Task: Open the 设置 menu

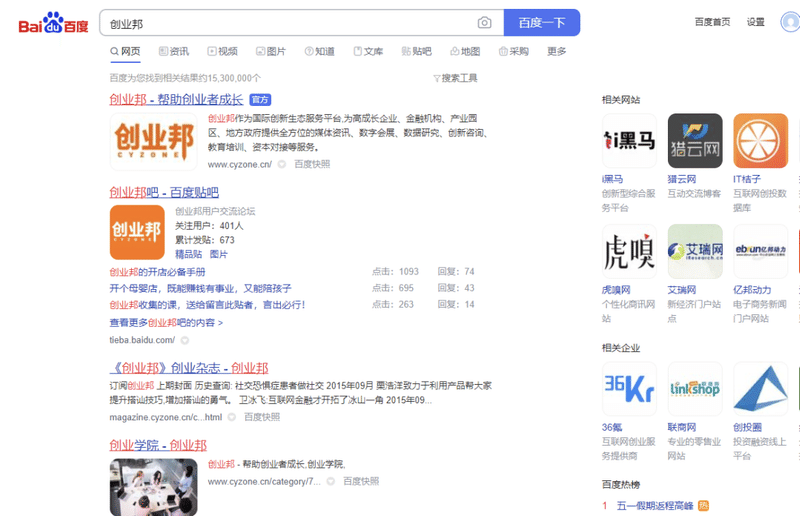Action: [755, 22]
